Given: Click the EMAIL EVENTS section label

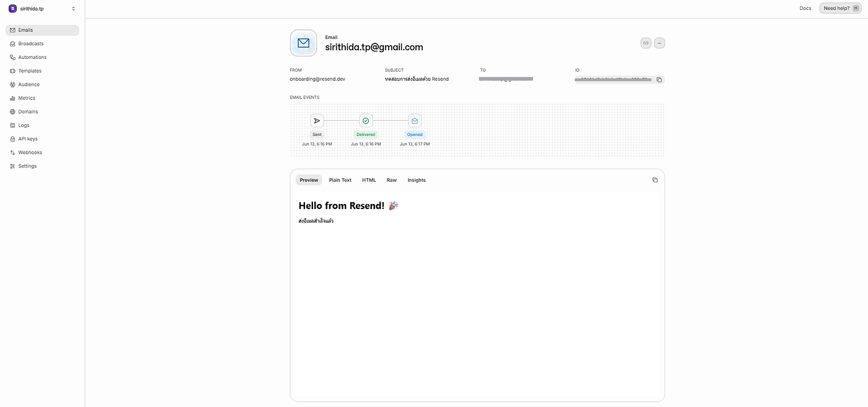Looking at the screenshot, I should pyautogui.click(x=304, y=97).
